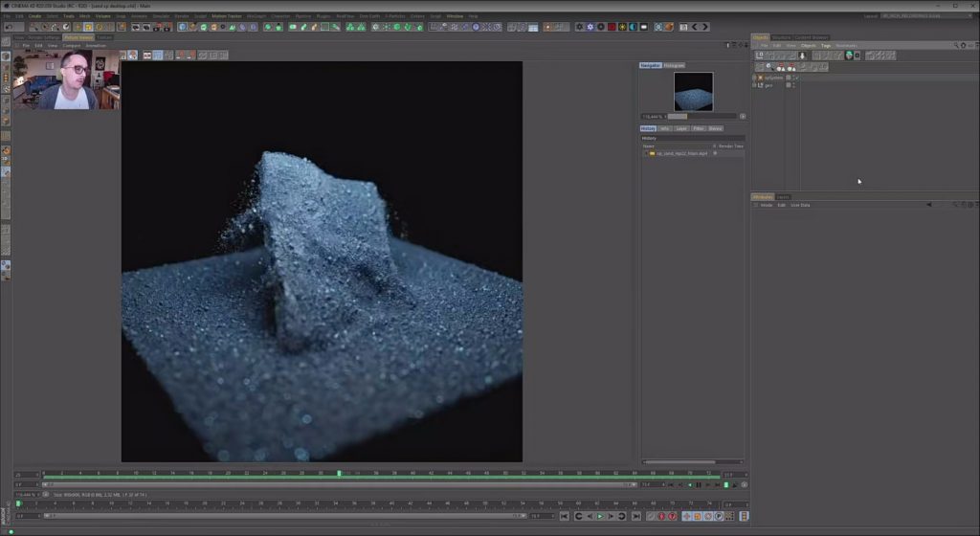Toggle the xpSystem layer square
The height and width of the screenshot is (536, 980).
pos(789,78)
